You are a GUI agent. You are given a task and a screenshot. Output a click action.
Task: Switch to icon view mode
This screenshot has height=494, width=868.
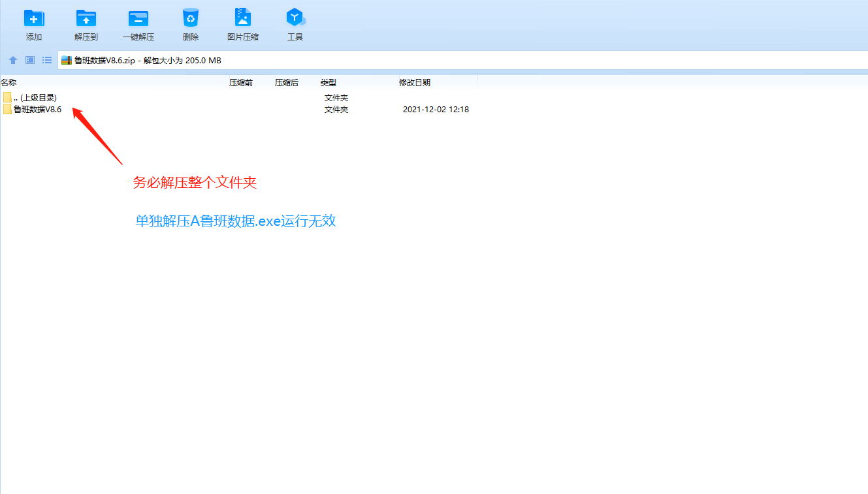coord(30,60)
